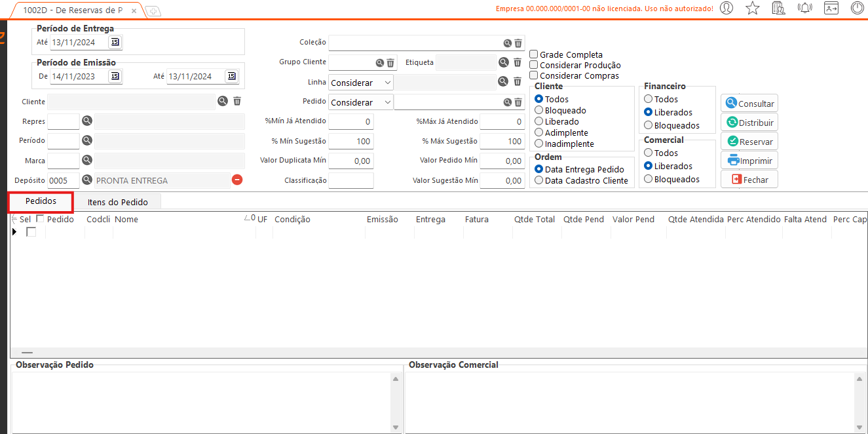The image size is (868, 434).
Task: Enable the Grade Completa checkbox
Action: (534, 54)
